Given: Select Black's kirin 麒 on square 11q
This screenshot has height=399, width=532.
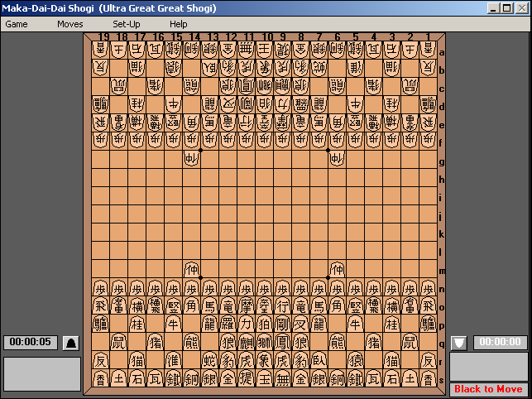Looking at the screenshot, I should tap(247, 343).
